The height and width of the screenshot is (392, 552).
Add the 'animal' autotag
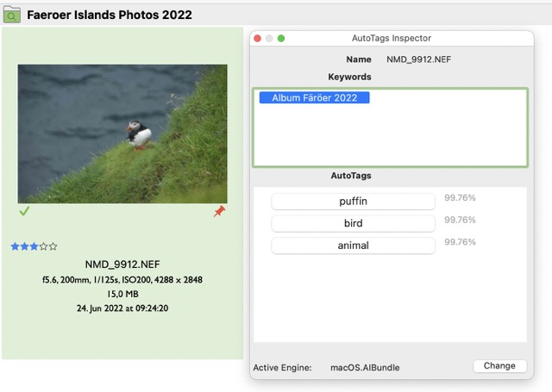pyautogui.click(x=353, y=246)
